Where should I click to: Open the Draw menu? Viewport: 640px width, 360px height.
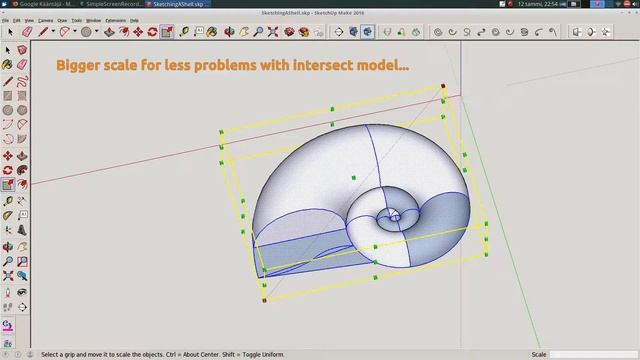[x=62, y=20]
